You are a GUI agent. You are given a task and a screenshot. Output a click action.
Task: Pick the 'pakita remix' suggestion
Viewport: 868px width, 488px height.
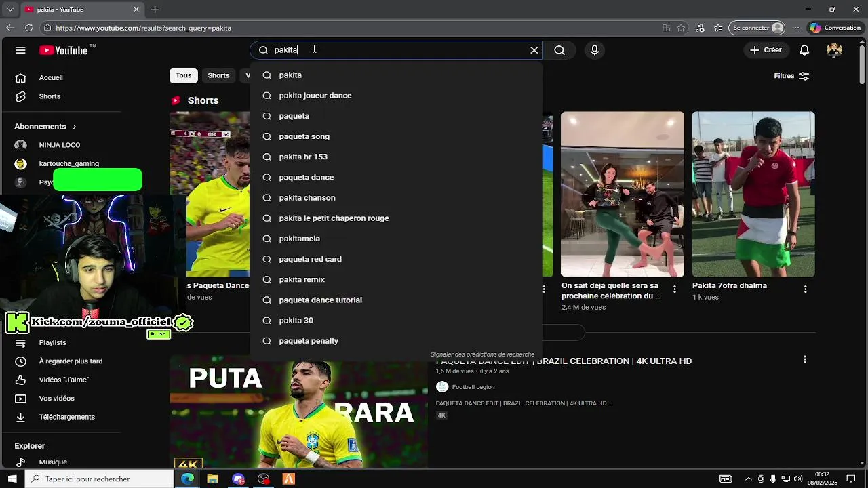tap(396, 279)
